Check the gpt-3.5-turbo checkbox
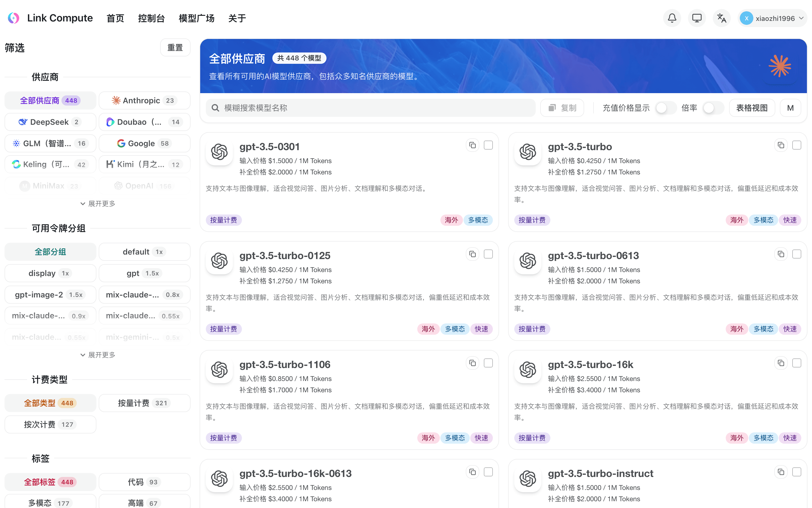Screen dimensions: 812x508 click(x=796, y=145)
